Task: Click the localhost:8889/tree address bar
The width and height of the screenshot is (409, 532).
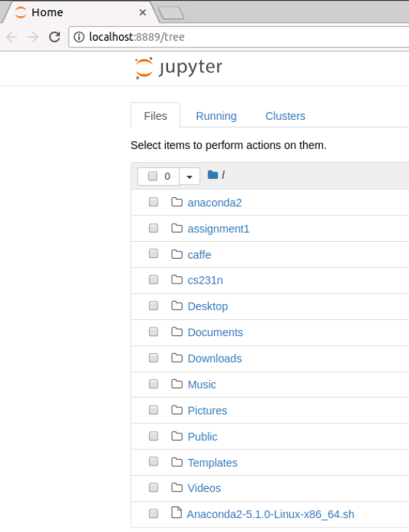Action: (x=239, y=37)
